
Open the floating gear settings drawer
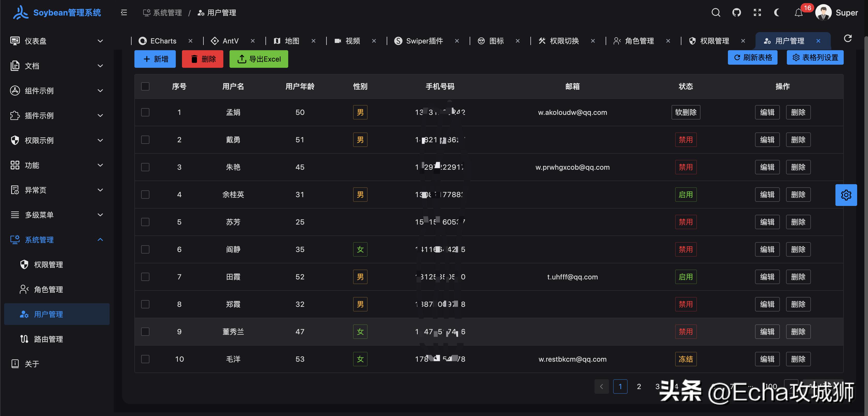tap(846, 195)
